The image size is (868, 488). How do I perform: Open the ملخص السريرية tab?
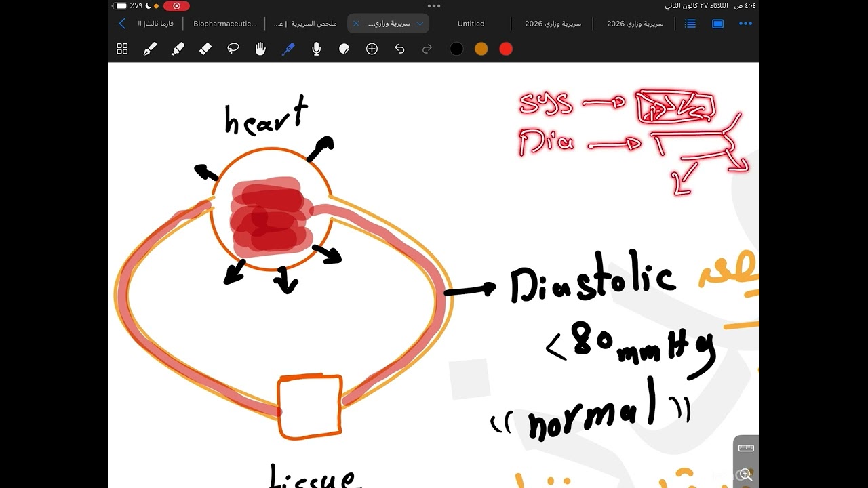[305, 24]
